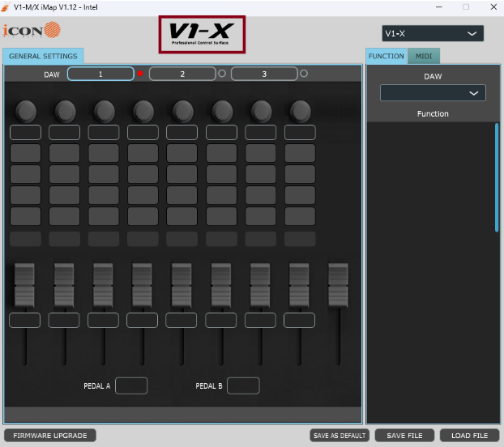Click the label box below the first fader
The width and height of the screenshot is (504, 447).
click(25, 320)
